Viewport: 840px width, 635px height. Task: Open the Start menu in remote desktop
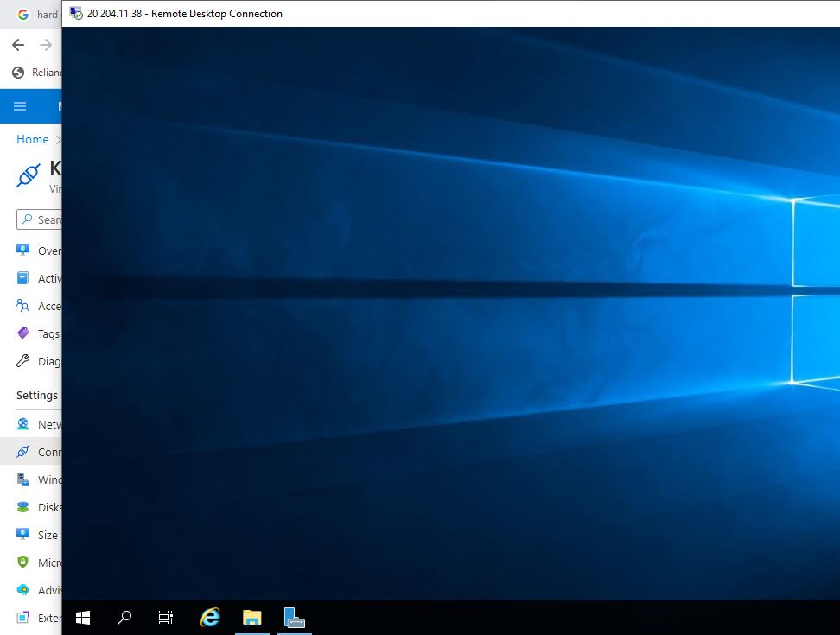pos(83,618)
